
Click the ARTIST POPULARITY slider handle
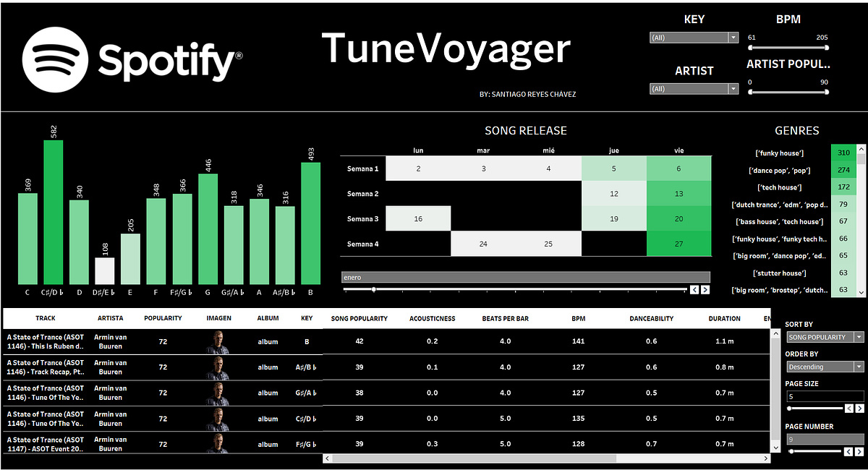click(x=750, y=92)
